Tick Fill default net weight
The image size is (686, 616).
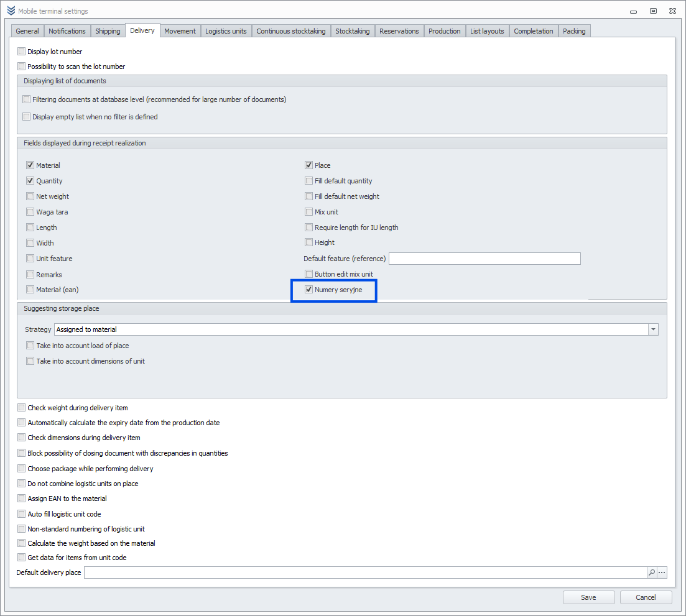pyautogui.click(x=309, y=196)
